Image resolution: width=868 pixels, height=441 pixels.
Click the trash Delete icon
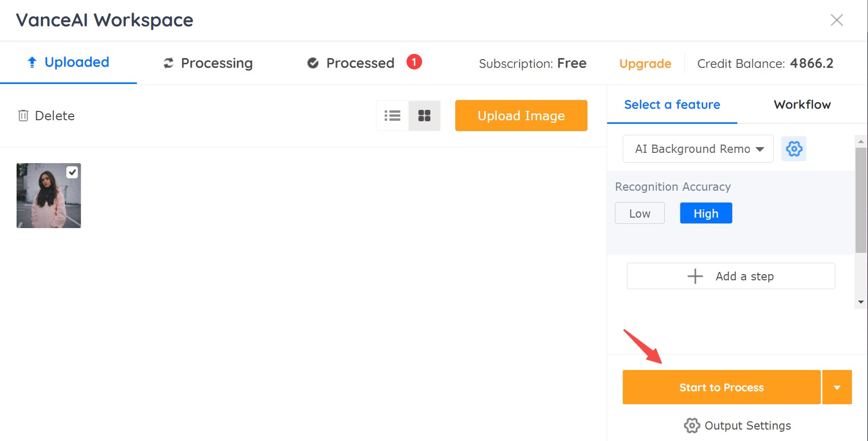click(23, 116)
